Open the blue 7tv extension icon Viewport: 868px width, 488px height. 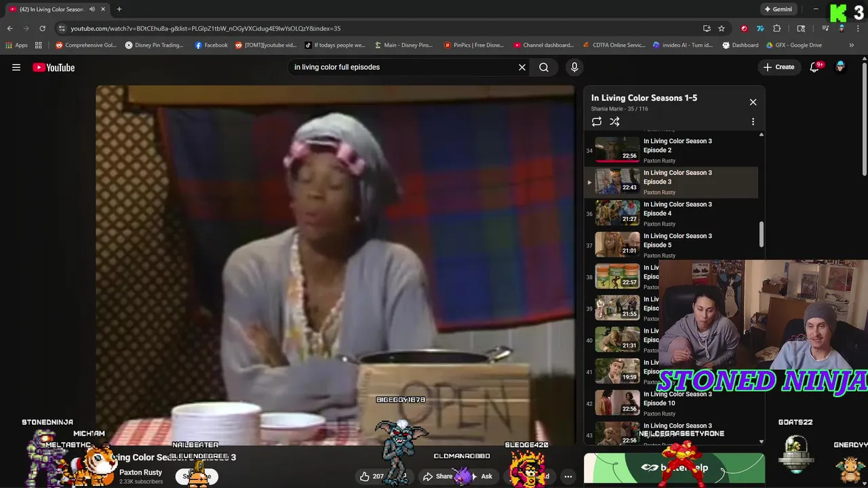pyautogui.click(x=760, y=28)
